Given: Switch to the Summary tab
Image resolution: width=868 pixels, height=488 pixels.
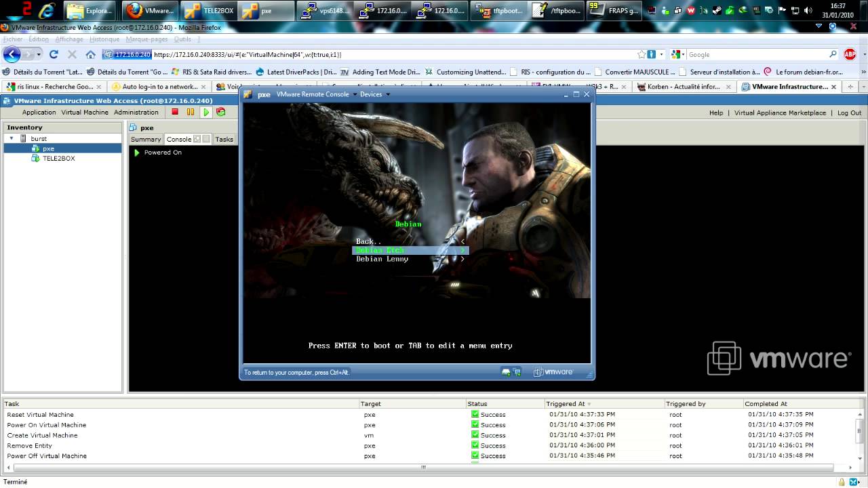Looking at the screenshot, I should coord(146,139).
